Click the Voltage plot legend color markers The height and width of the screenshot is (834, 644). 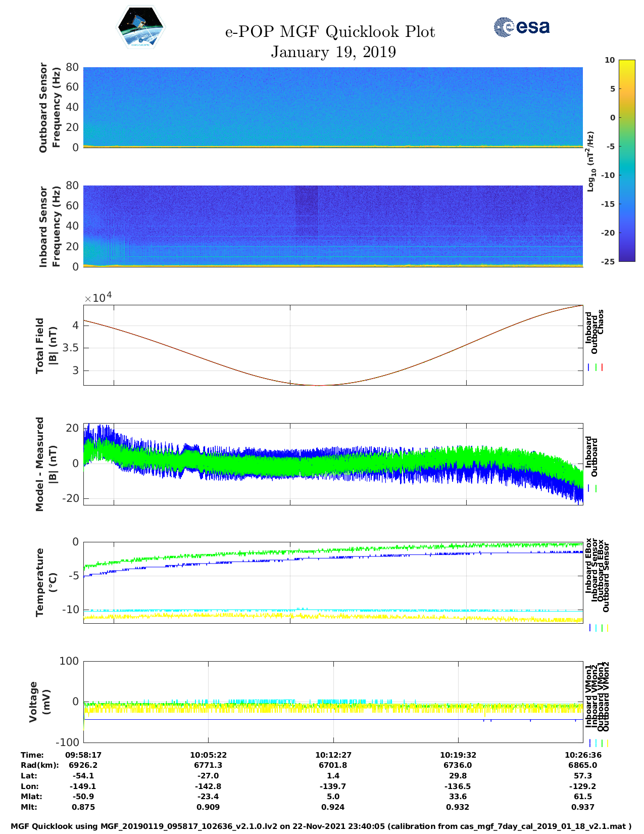tap(599, 743)
